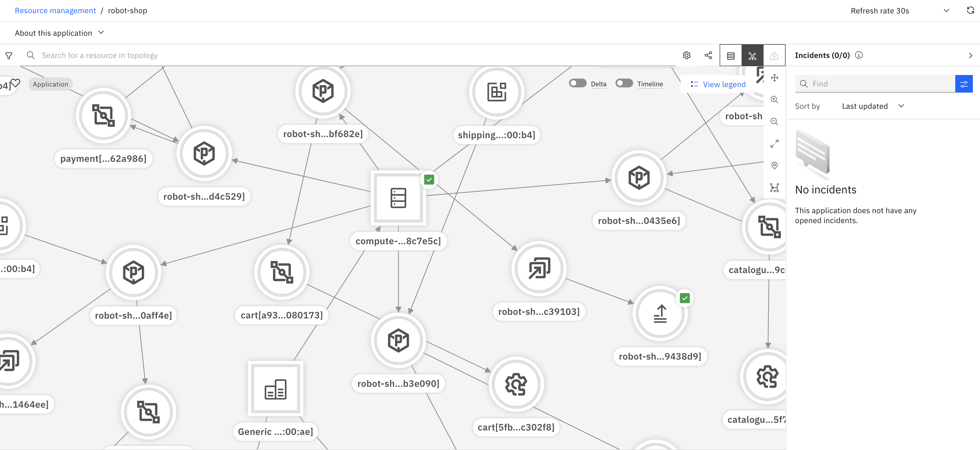Screen dimensions: 980x450
Task: Expand About this application section
Action: 59,33
